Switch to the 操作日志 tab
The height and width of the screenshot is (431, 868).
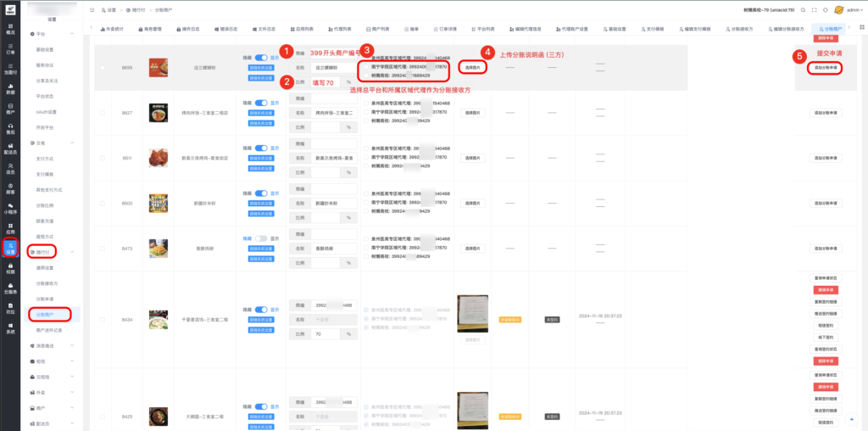(x=188, y=28)
